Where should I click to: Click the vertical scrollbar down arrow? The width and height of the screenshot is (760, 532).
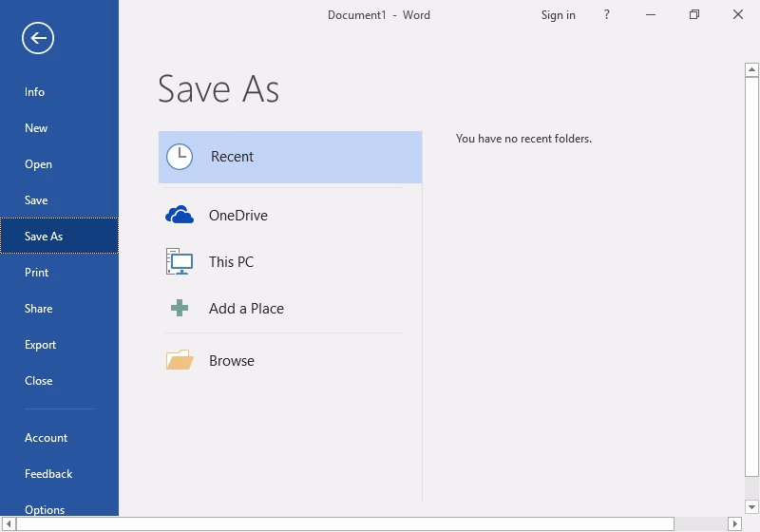pos(751,506)
